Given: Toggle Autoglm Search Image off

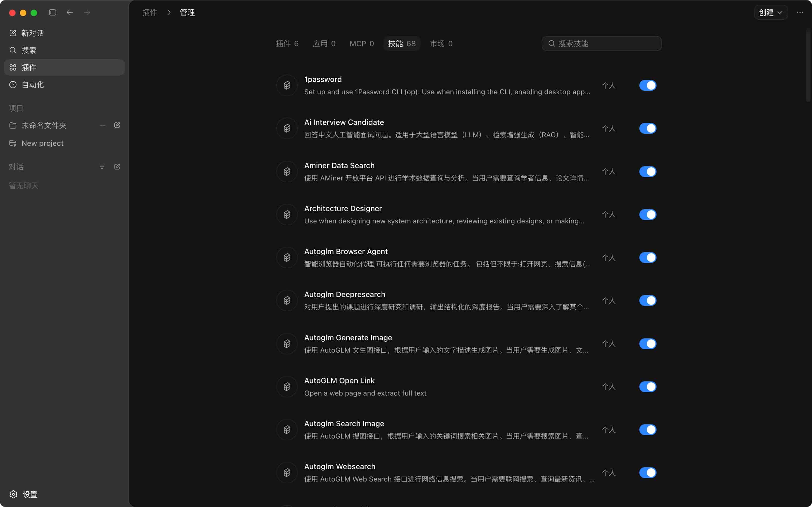Looking at the screenshot, I should (648, 430).
